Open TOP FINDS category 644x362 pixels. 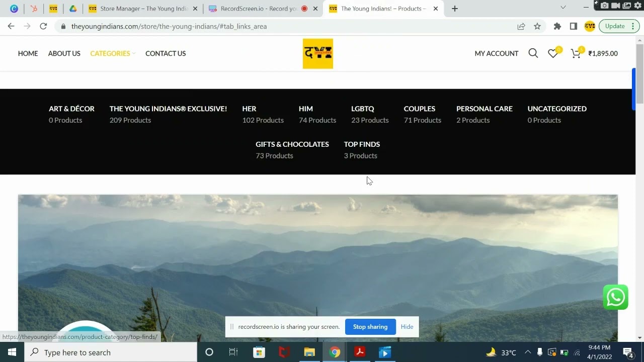pyautogui.click(x=362, y=144)
